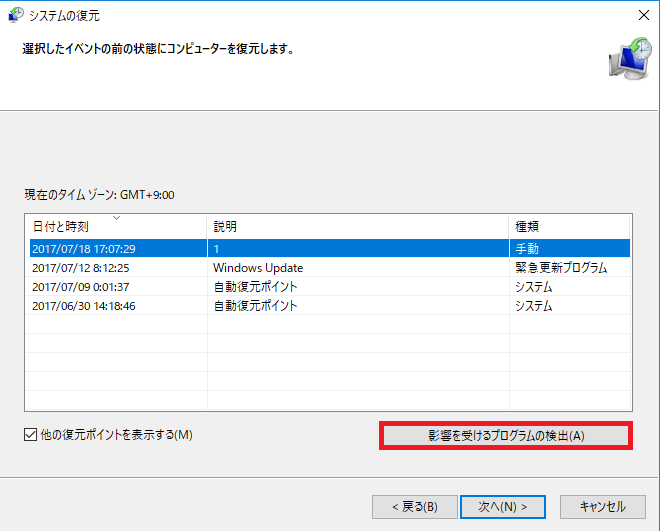Click the 緊急更新プログラム type cell
660x531 pixels.
pos(561,268)
